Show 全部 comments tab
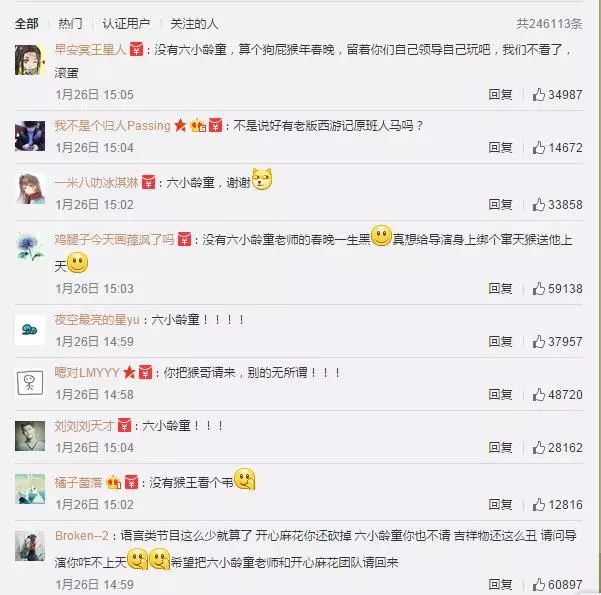 click(x=26, y=24)
